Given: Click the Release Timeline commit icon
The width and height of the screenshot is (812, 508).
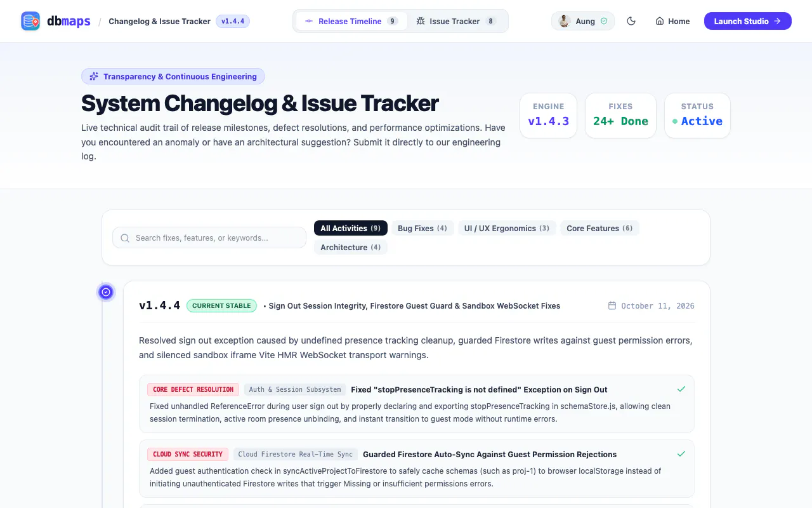Looking at the screenshot, I should pos(309,21).
